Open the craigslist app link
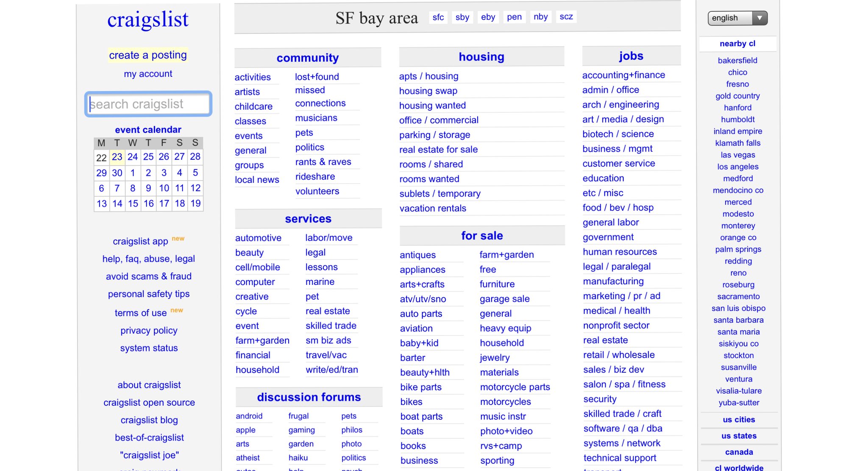 coord(141,241)
